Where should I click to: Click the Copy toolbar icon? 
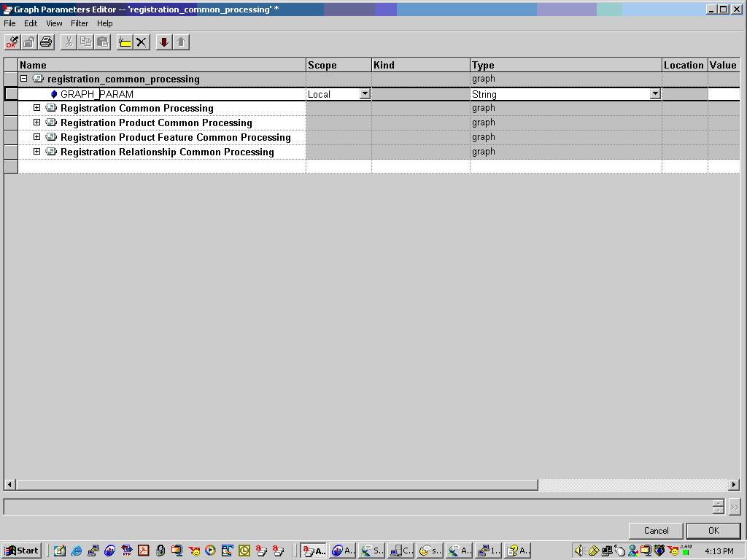click(x=85, y=42)
